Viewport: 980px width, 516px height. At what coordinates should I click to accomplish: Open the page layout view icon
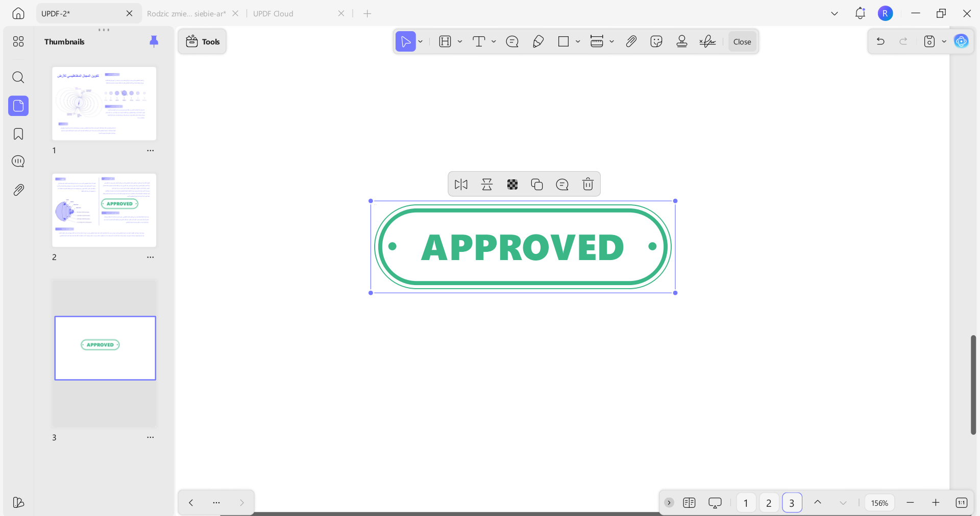click(x=689, y=503)
